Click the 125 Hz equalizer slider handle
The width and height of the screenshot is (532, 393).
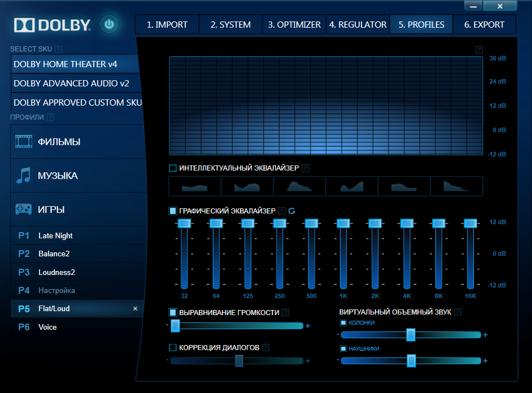pos(248,224)
